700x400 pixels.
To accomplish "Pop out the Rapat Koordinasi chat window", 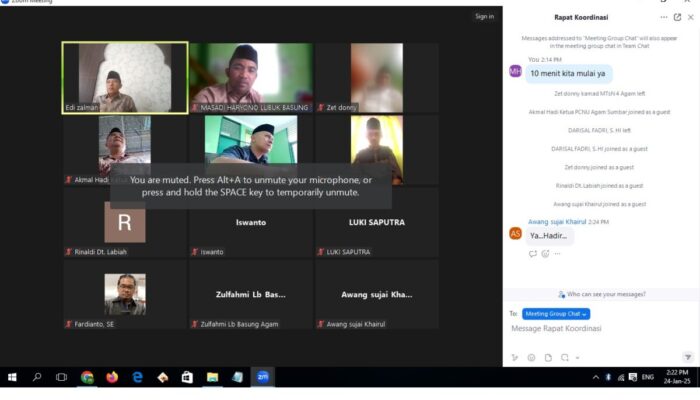I will click(677, 17).
